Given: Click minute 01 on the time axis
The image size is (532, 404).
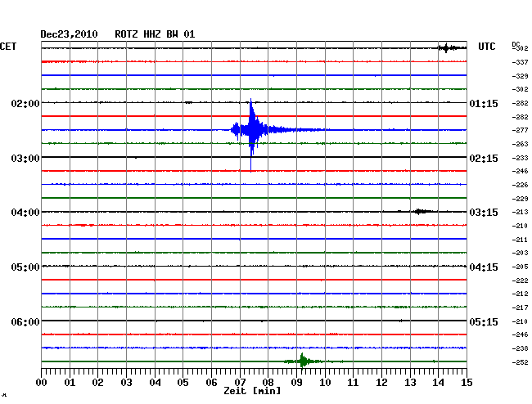Looking at the screenshot, I should tap(70, 383).
